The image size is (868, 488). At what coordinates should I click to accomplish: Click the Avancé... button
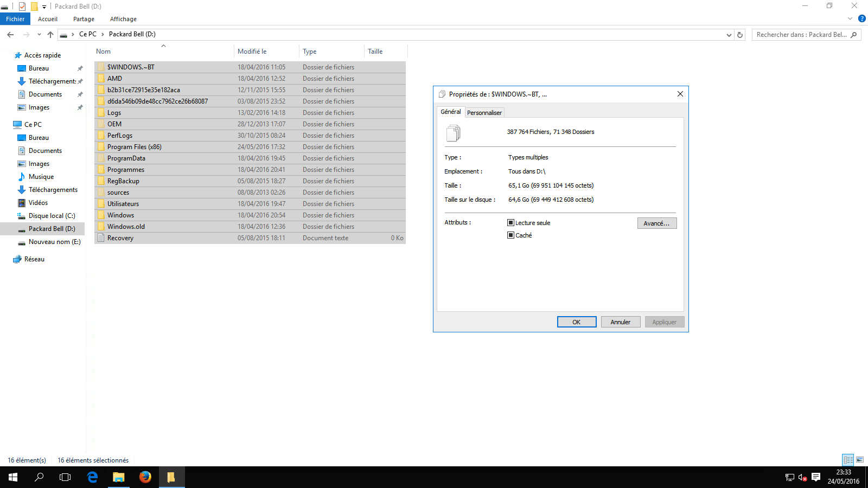tap(656, 223)
